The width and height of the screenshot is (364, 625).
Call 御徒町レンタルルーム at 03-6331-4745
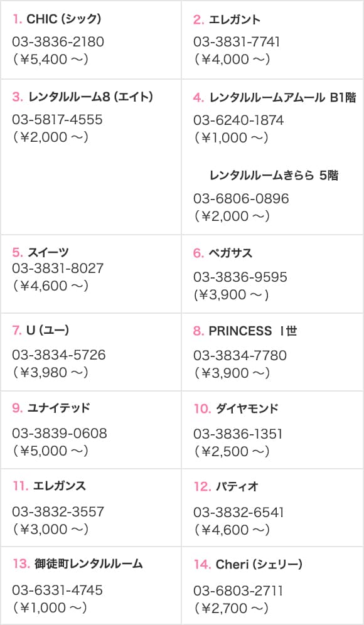[57, 590]
